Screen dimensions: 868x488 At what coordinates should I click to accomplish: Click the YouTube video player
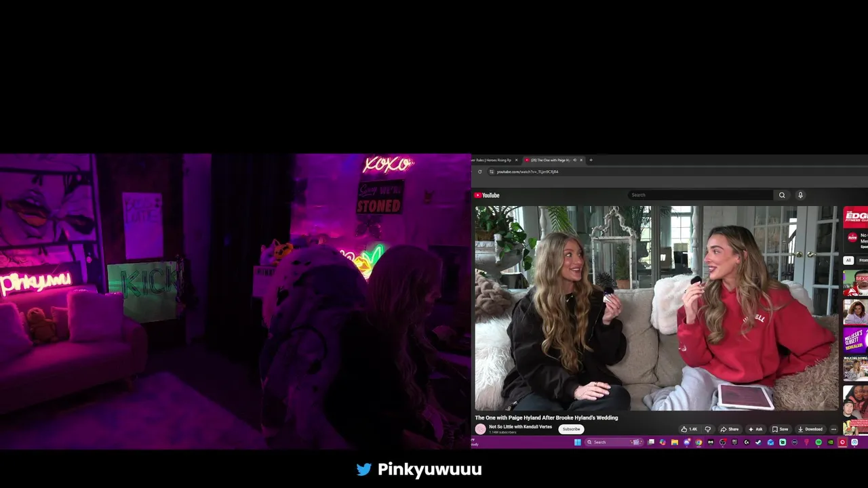(x=656, y=308)
